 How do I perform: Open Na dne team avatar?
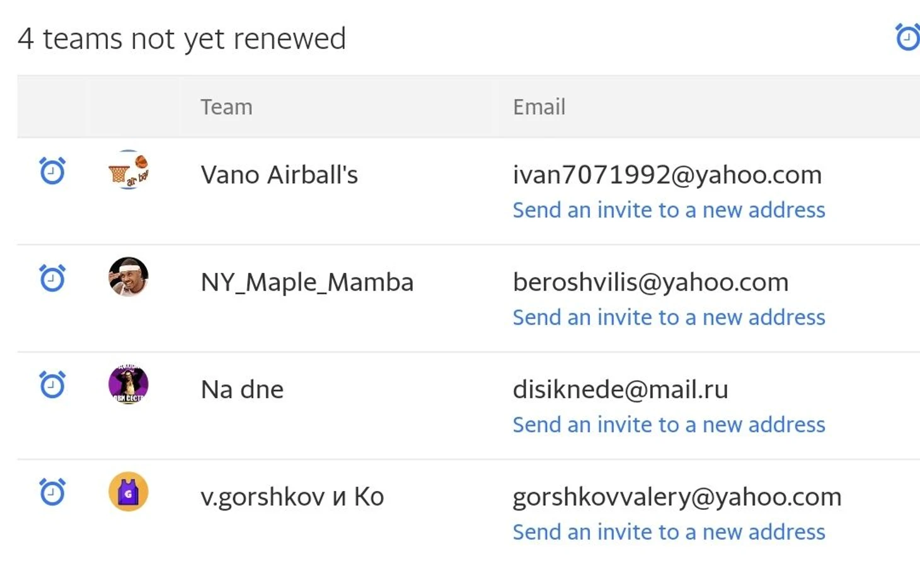pos(129,384)
